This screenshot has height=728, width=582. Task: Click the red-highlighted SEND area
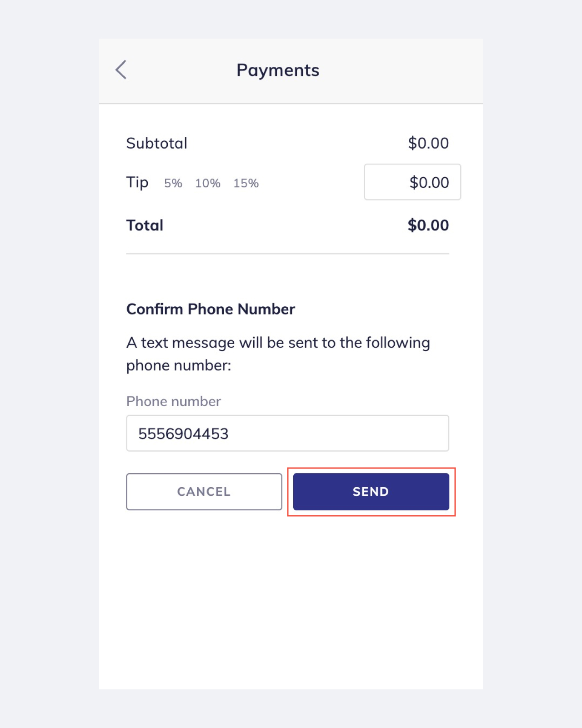(x=371, y=491)
